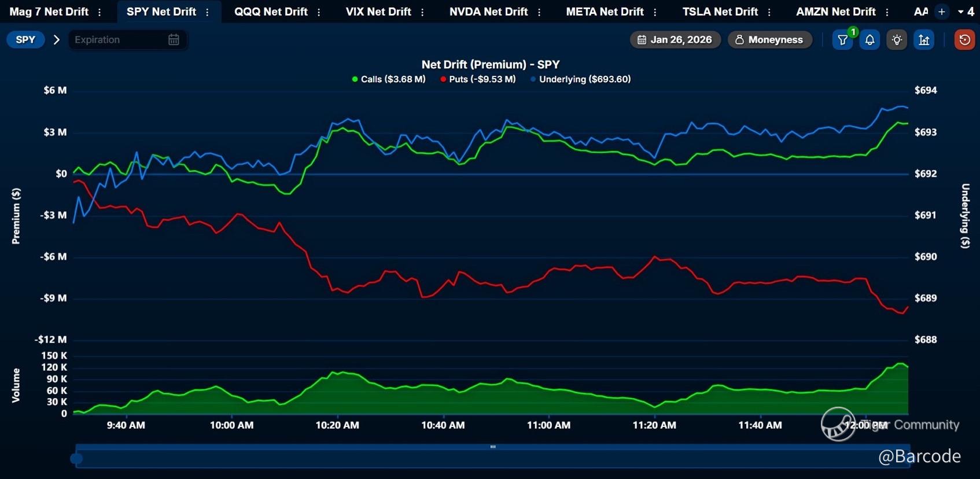This screenshot has height=479, width=980.
Task: Open the AMZN Net Drift tab
Action: (836, 12)
